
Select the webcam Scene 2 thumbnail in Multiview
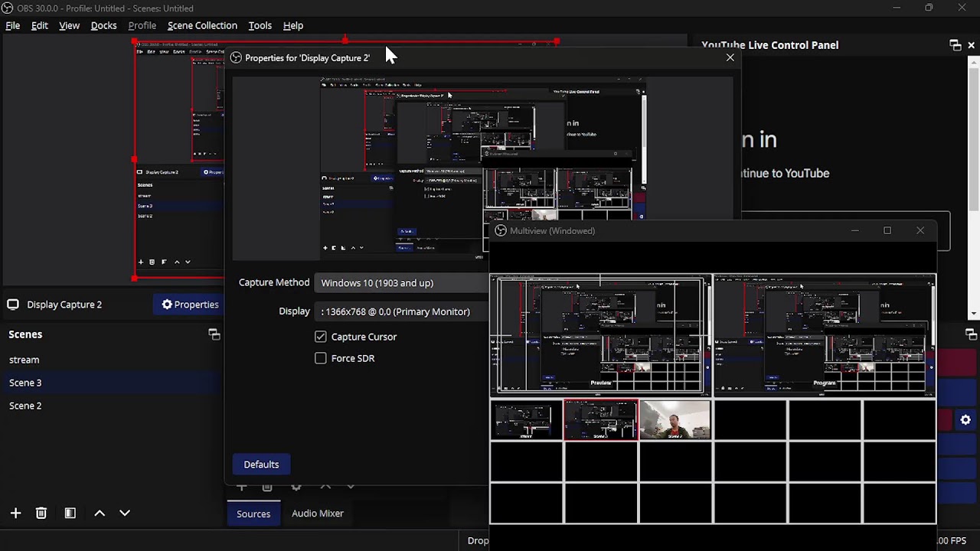coord(675,420)
